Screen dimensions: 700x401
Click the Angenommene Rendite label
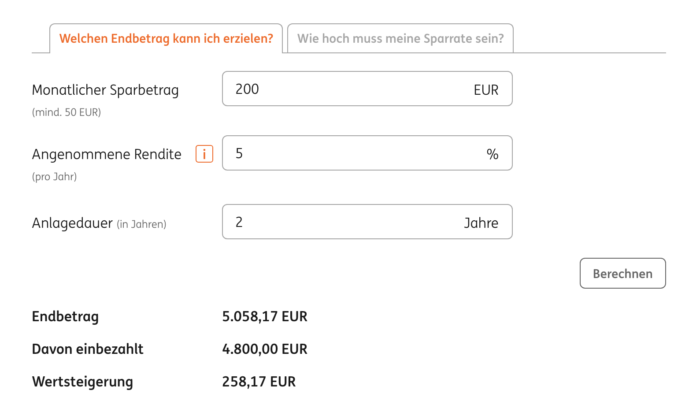(x=107, y=155)
